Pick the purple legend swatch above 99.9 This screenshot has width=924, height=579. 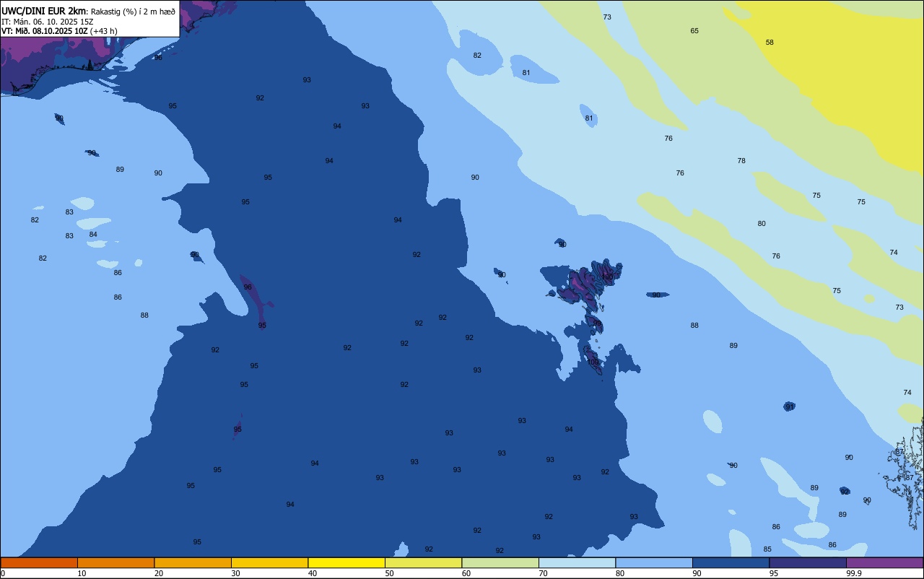884,562
